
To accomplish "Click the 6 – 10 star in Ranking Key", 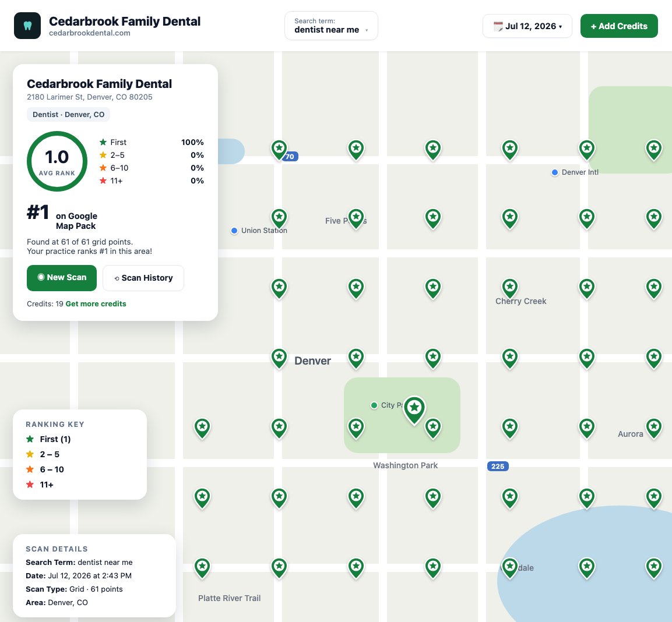I will click(x=30, y=469).
